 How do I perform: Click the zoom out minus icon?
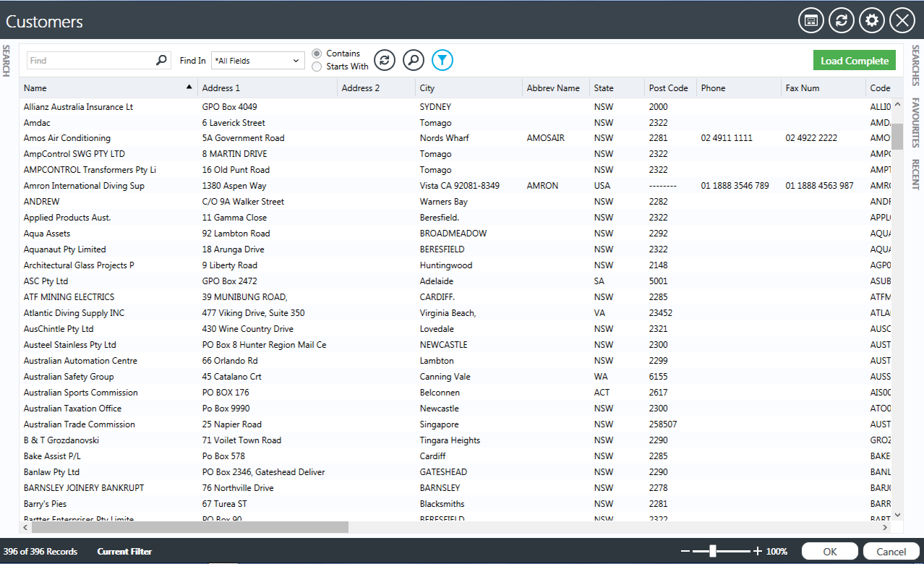(685, 552)
